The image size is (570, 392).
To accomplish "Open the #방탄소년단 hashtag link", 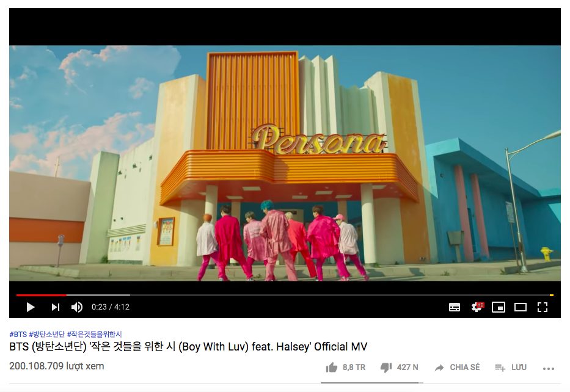I will tap(47, 334).
